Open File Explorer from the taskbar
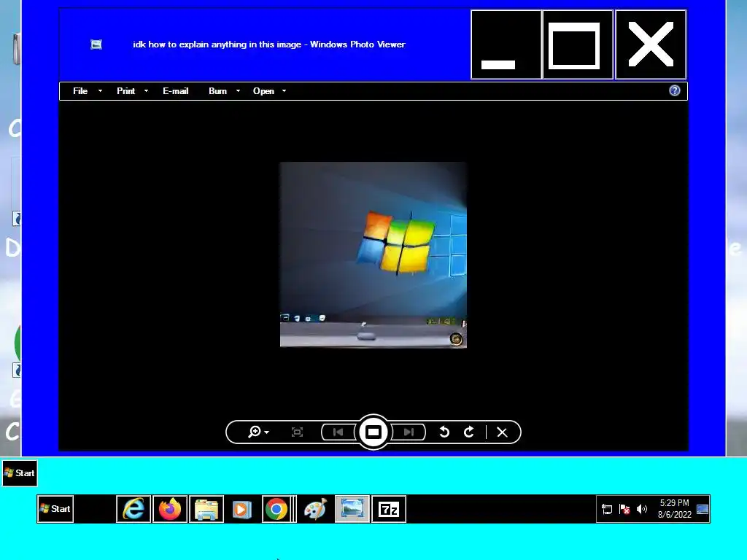 206,508
